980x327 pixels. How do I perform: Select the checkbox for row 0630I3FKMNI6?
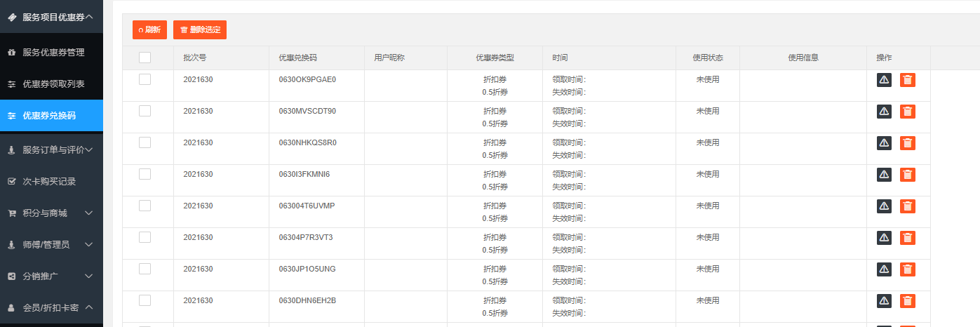145,174
